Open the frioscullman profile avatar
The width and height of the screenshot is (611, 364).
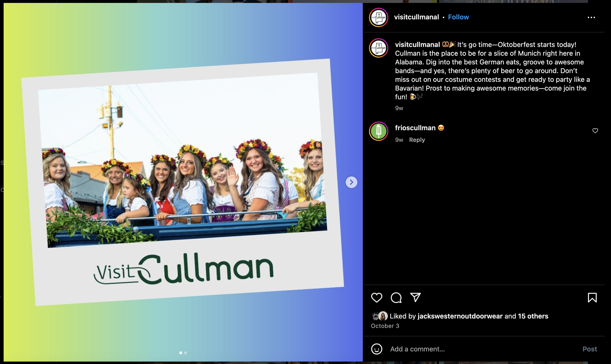click(379, 131)
